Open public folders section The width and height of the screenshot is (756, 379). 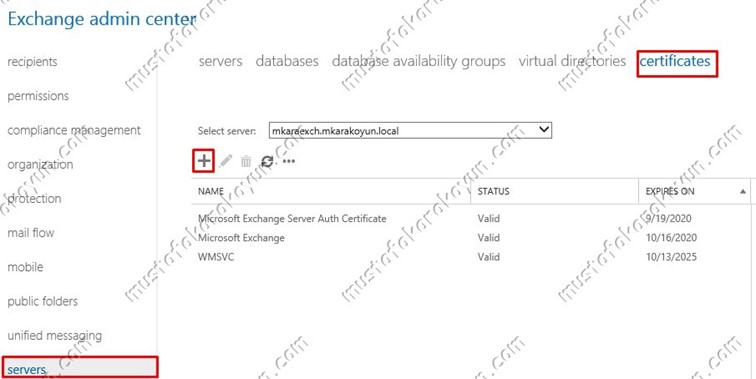[x=42, y=301]
